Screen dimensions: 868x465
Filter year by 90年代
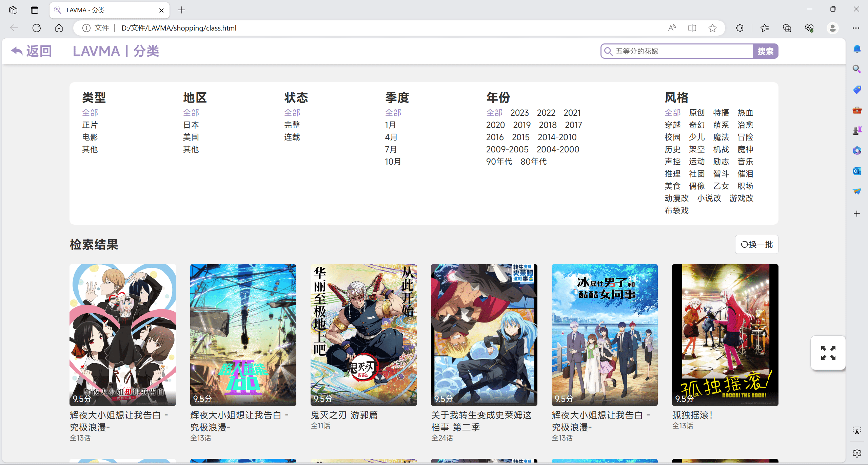(499, 162)
